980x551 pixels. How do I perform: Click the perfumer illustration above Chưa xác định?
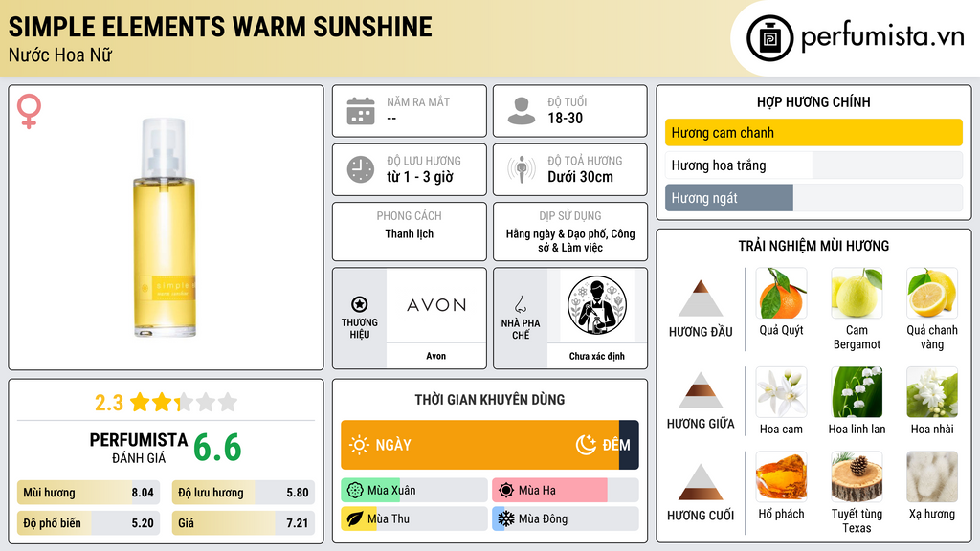pos(597,305)
